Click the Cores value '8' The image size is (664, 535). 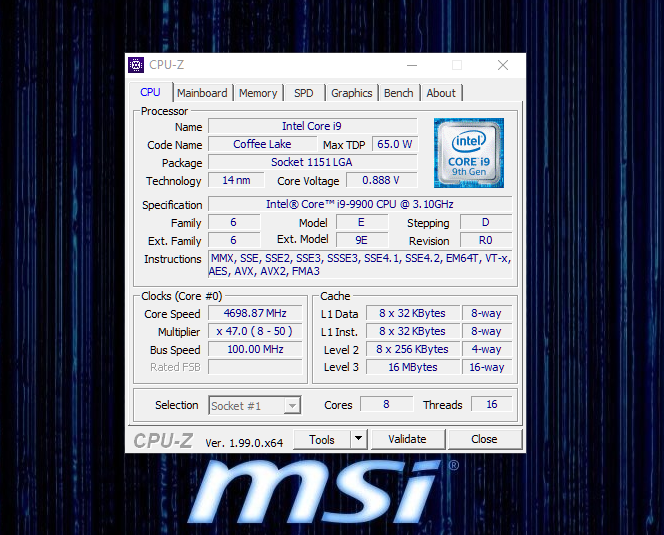pyautogui.click(x=386, y=404)
